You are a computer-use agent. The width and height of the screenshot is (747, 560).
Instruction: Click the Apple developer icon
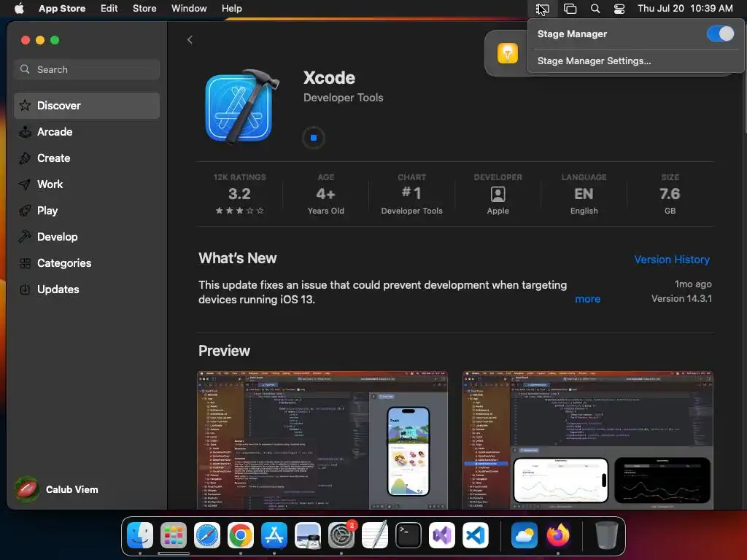498,194
